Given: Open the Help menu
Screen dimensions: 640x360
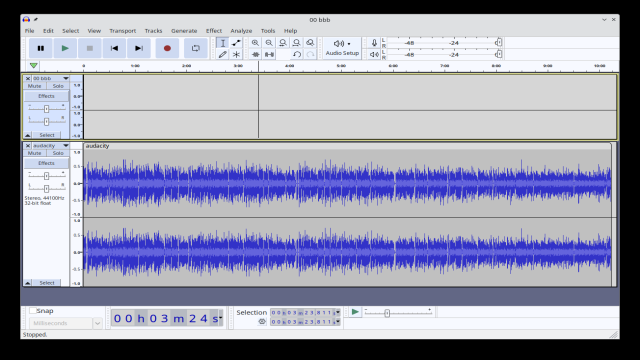Looking at the screenshot, I should point(291,31).
